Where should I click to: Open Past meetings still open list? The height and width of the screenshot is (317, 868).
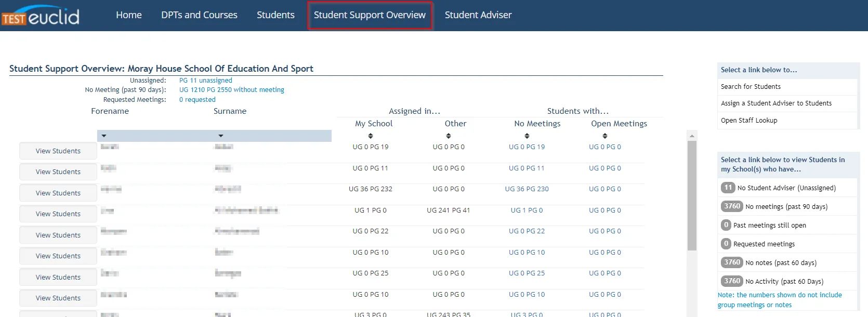[x=770, y=226]
